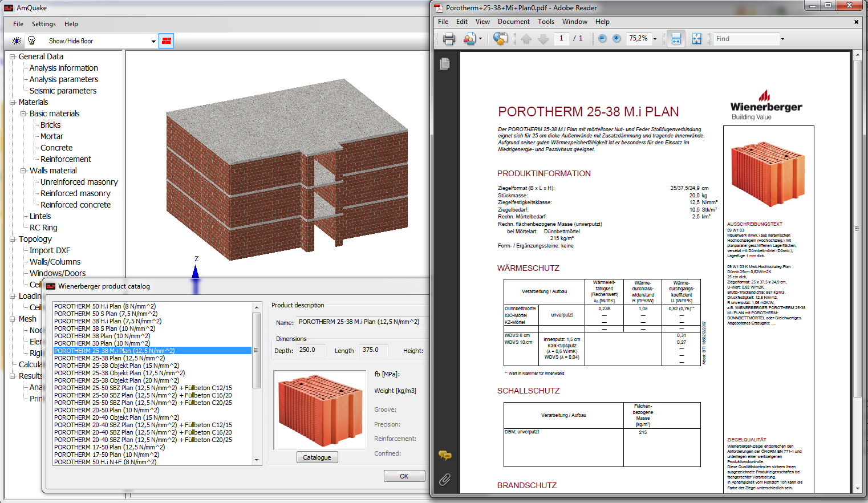
Task: Collapse the Walls material tree node
Action: click(23, 171)
